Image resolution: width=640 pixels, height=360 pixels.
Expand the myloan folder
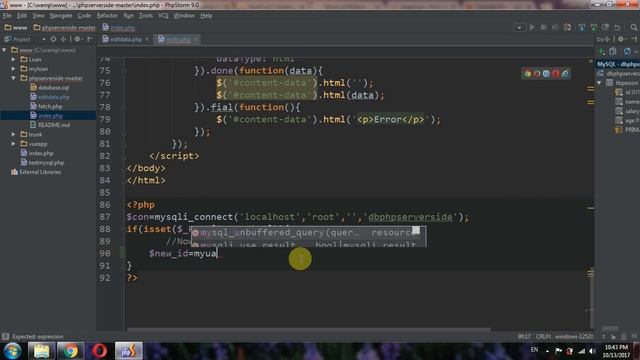[x=13, y=69]
